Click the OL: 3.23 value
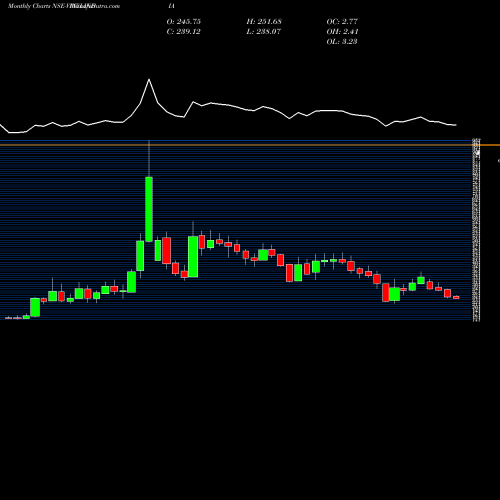500x500 pixels. pyautogui.click(x=342, y=42)
